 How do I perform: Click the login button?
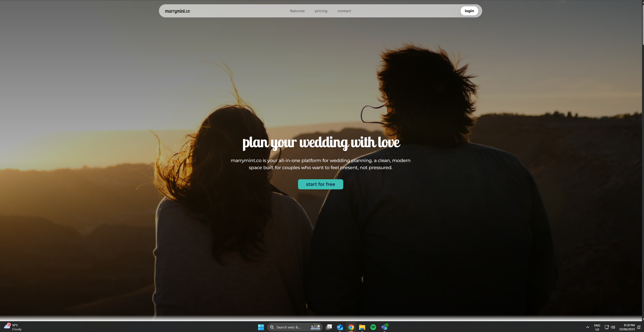pos(469,11)
